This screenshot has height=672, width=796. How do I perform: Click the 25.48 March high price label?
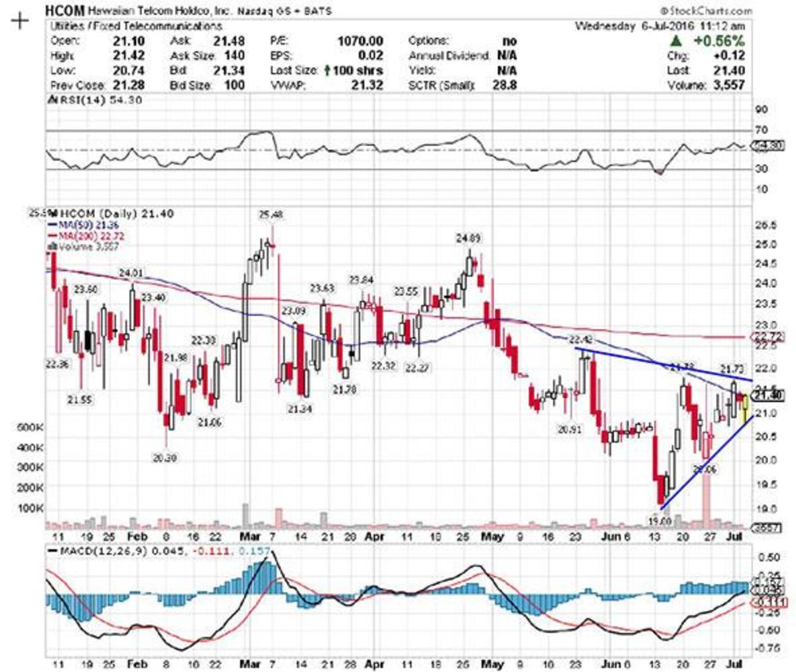pos(271,214)
